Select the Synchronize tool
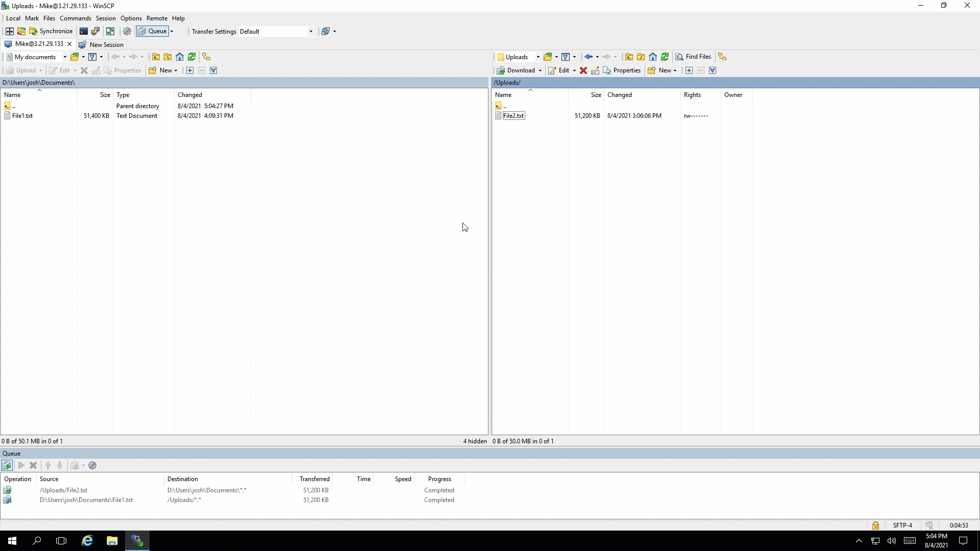This screenshot has width=980, height=551. point(51,31)
